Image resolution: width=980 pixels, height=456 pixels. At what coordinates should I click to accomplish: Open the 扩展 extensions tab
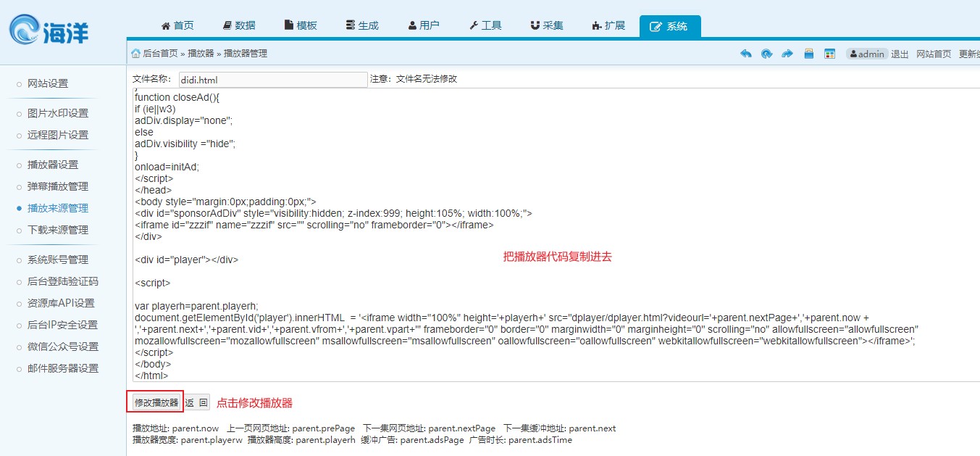tap(608, 25)
